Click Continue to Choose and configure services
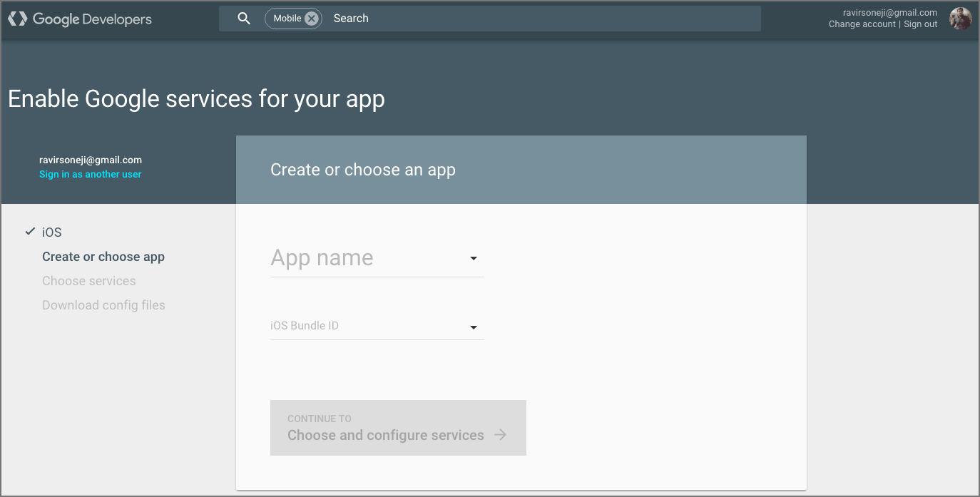The height and width of the screenshot is (497, 980). [397, 427]
